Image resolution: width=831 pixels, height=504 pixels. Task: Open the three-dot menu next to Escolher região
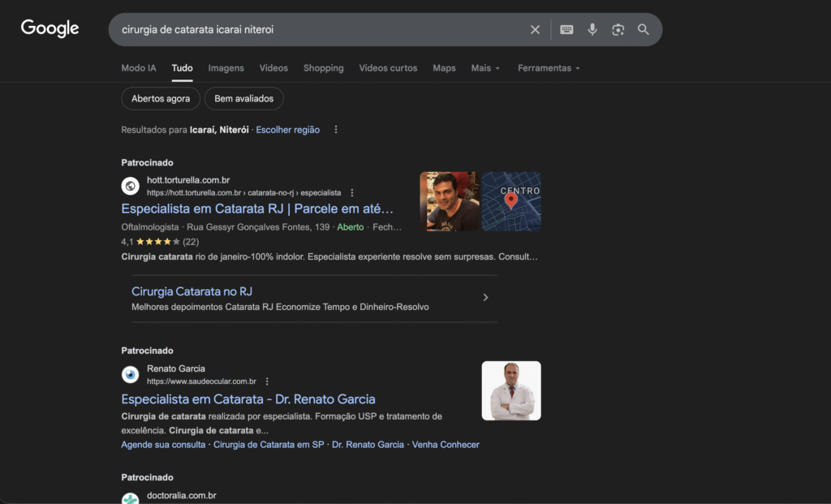point(336,130)
